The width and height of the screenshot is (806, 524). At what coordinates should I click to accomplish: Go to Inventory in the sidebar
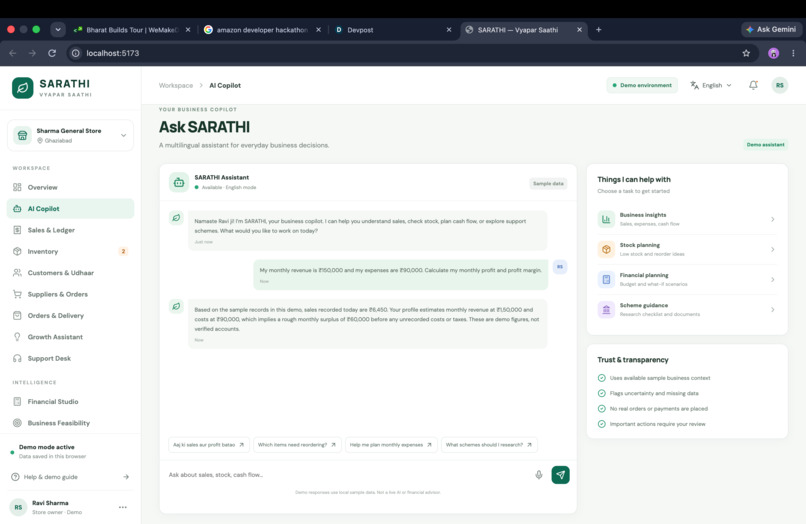point(70,251)
